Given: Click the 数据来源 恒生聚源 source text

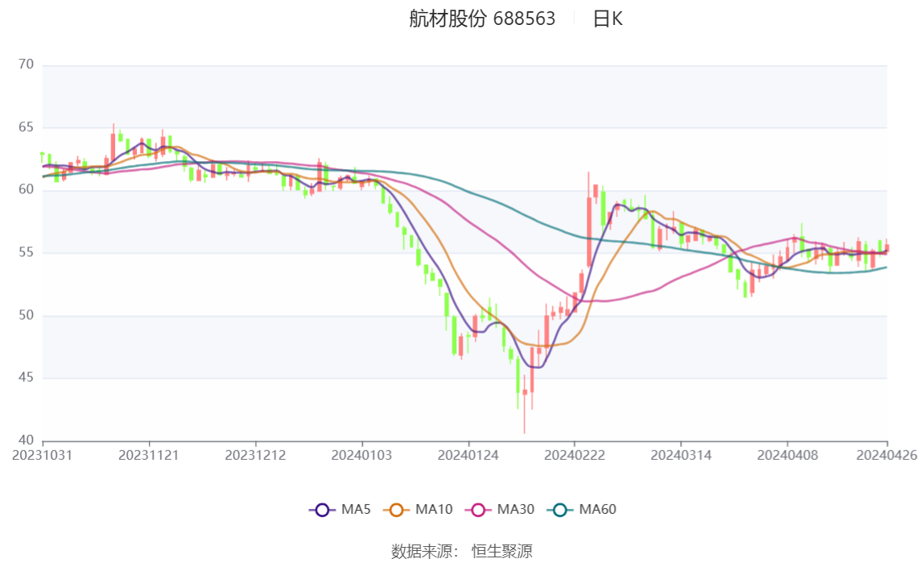Looking at the screenshot, I should pos(462,551).
